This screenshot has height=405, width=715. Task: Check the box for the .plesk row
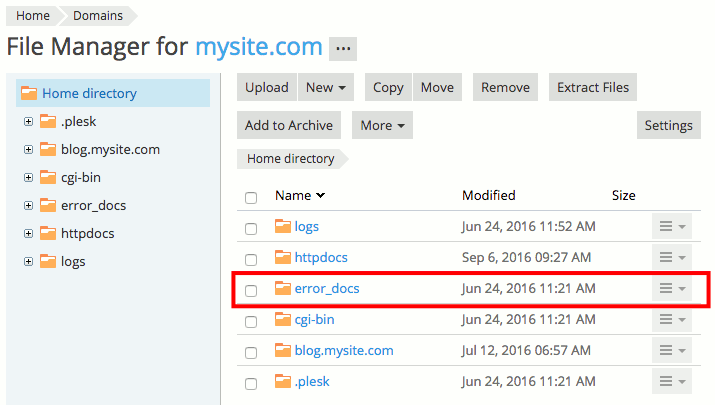[251, 384]
